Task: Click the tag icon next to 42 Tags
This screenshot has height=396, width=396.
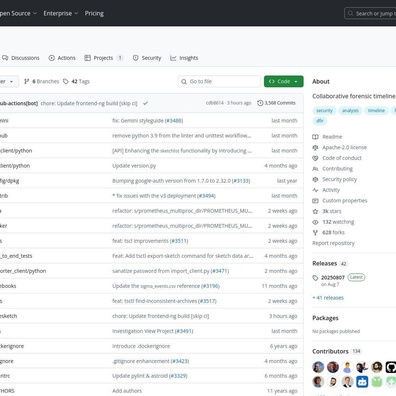Action: [66, 81]
